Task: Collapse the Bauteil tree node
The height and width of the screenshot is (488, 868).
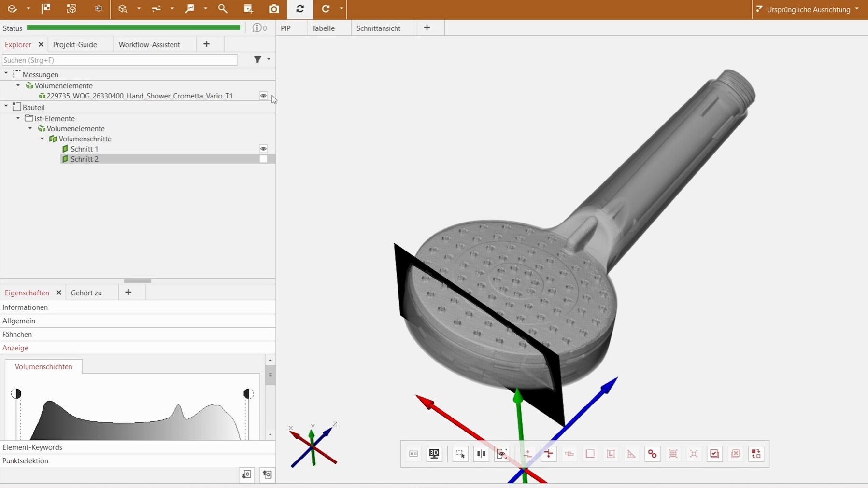Action: click(x=6, y=107)
